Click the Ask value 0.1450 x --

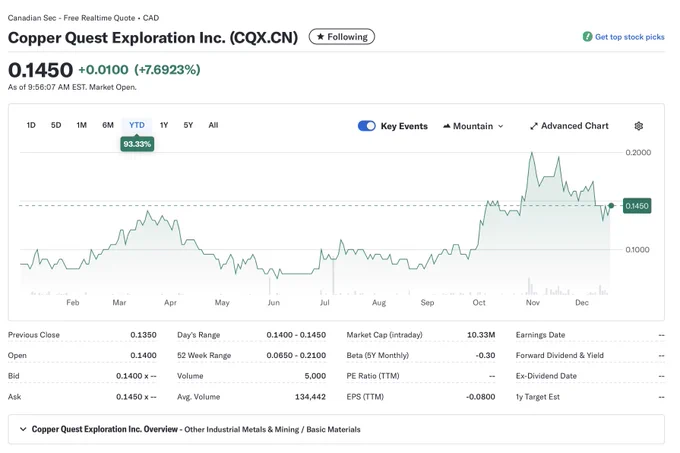click(136, 397)
